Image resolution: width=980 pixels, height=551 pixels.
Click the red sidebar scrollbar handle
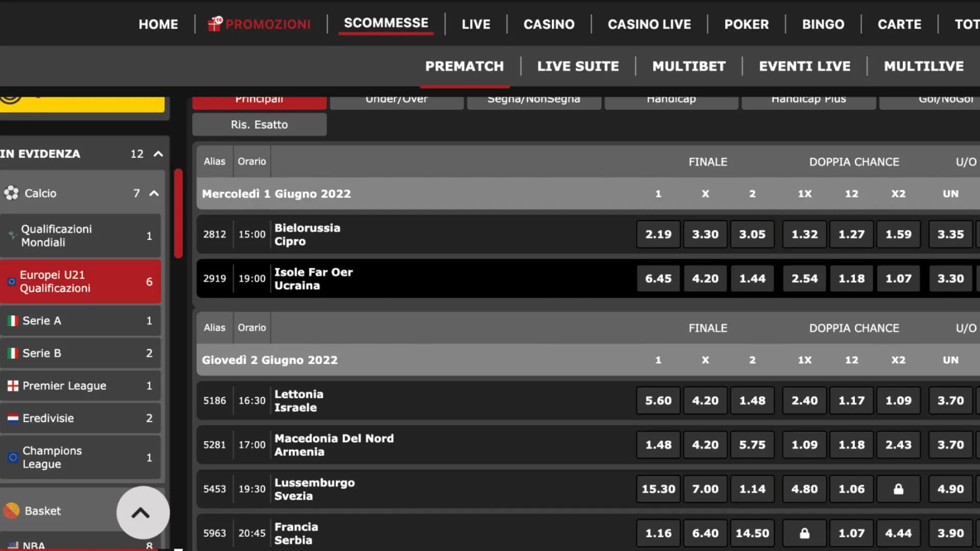pyautogui.click(x=178, y=213)
